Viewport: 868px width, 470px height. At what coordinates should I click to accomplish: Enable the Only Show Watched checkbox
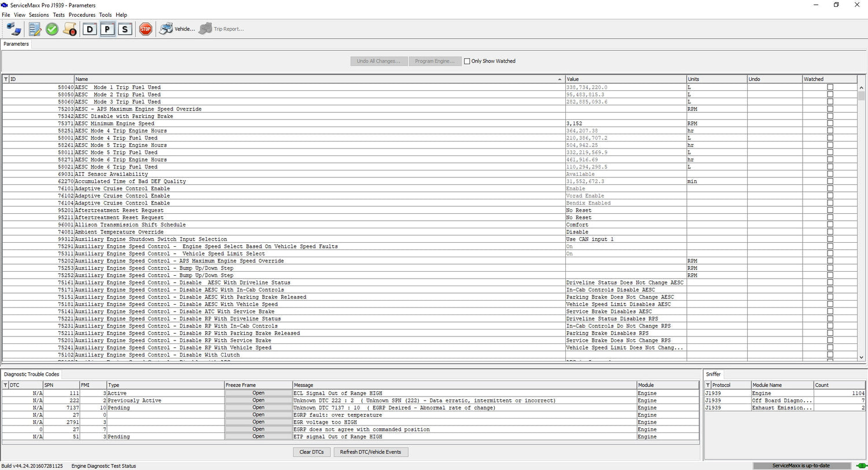click(x=467, y=61)
